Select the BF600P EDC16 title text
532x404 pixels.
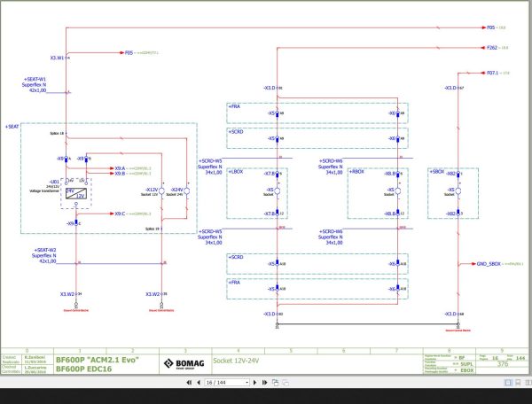click(x=83, y=369)
